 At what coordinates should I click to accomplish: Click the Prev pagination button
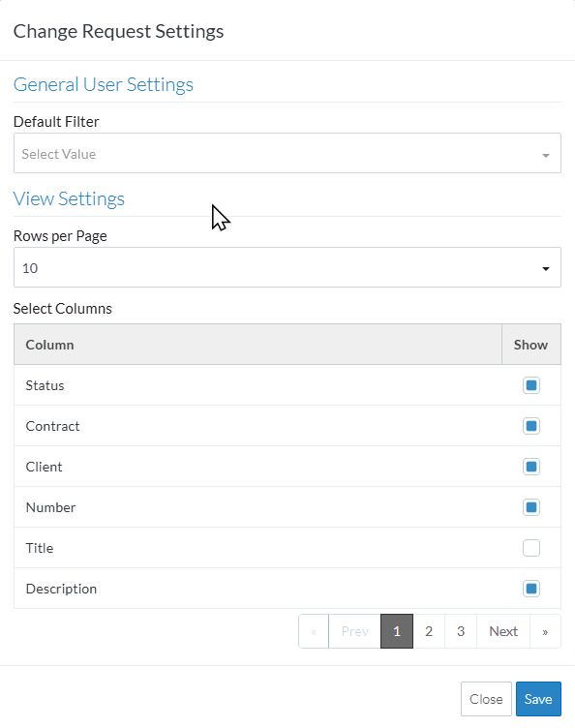click(x=355, y=631)
